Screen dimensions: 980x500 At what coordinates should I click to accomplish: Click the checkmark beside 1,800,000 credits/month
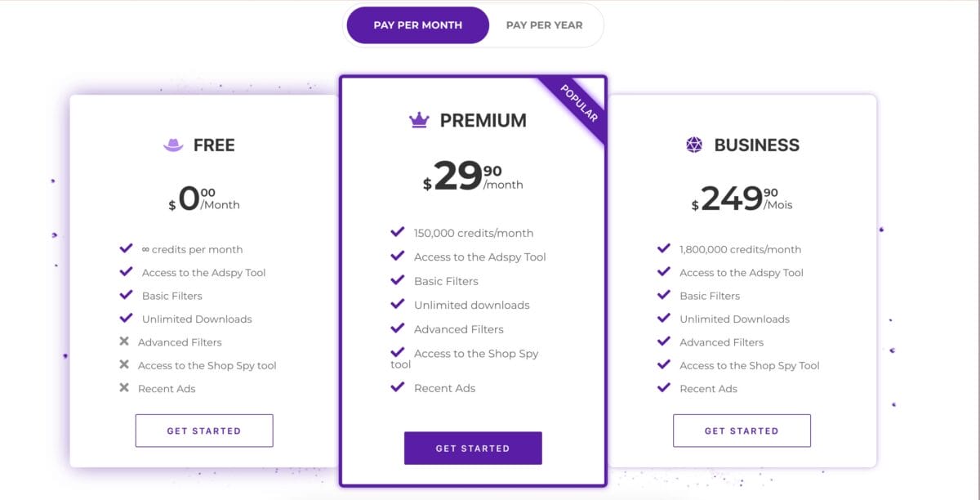664,248
